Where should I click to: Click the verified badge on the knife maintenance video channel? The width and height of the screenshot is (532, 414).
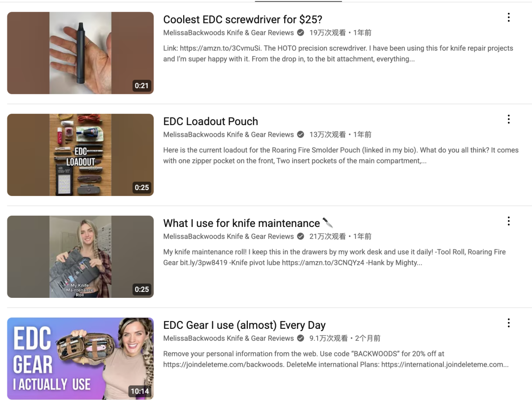pos(300,236)
